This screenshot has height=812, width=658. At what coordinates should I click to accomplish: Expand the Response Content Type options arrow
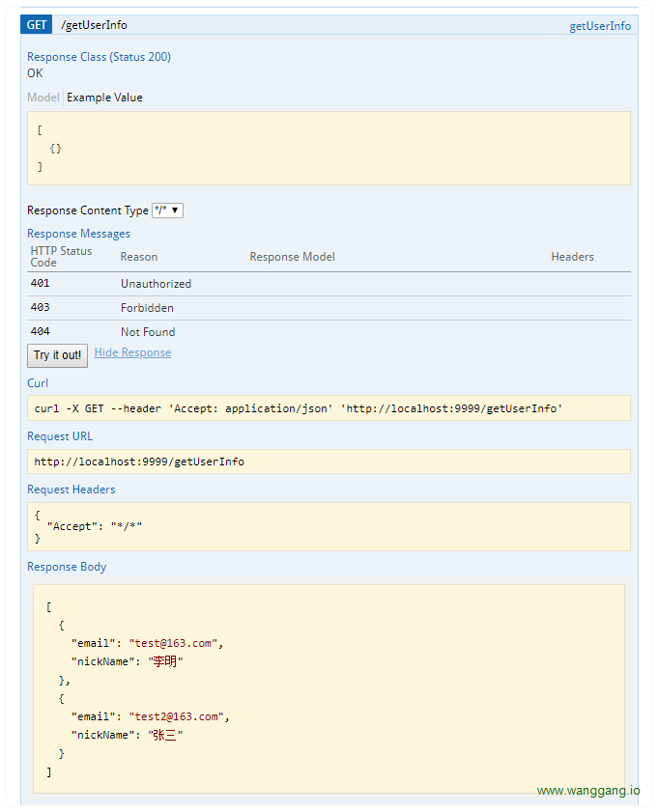177,210
